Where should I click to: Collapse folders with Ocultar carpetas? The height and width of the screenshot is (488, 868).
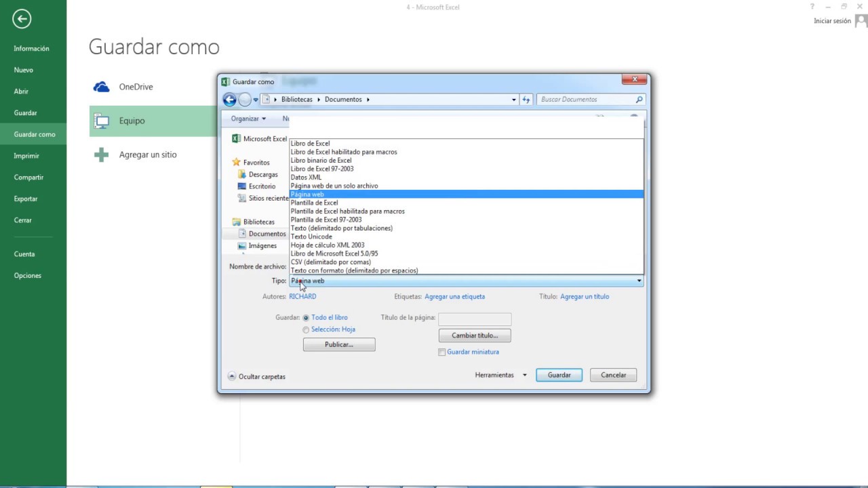[256, 377]
